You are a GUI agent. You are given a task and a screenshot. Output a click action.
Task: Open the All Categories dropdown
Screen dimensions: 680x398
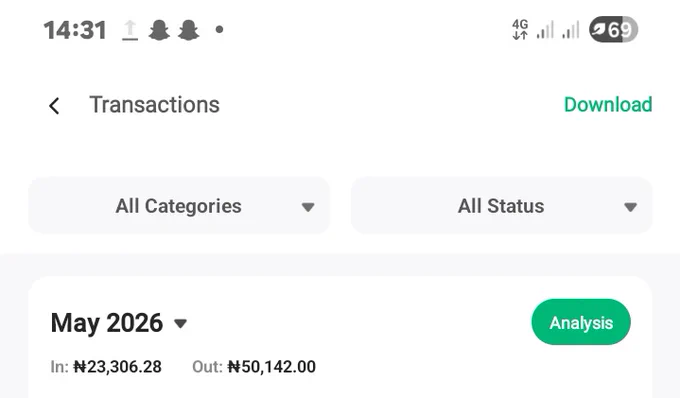pyautogui.click(x=179, y=206)
